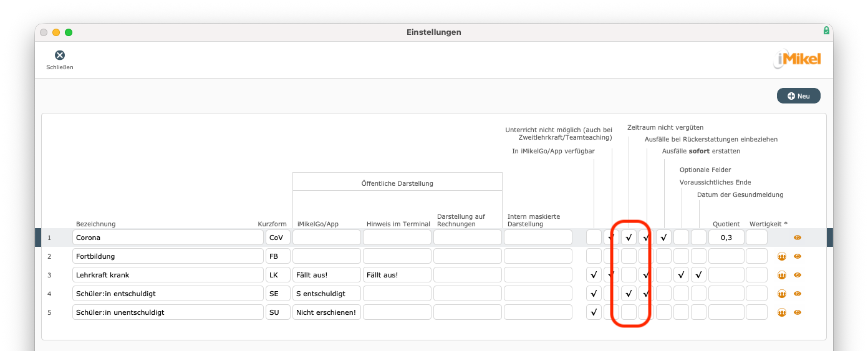The height and width of the screenshot is (351, 868).
Task: Click Corona's Darstellung auf Rechnungen field
Action: pos(468,238)
